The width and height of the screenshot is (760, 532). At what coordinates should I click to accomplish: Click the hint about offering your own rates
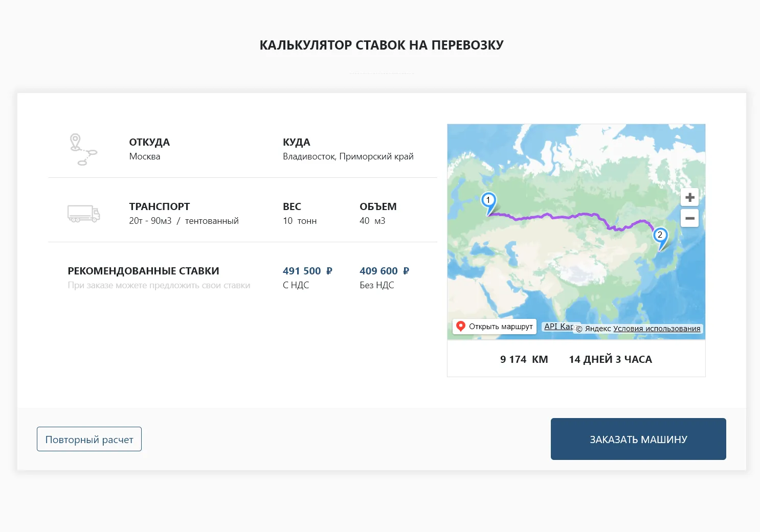[159, 285]
